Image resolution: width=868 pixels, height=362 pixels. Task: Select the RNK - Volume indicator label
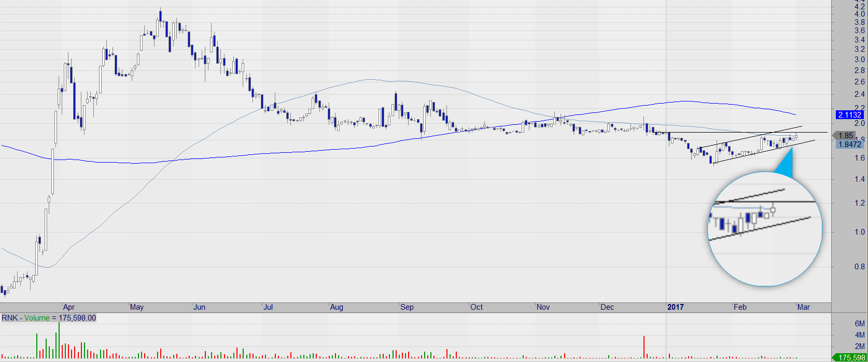[49, 318]
